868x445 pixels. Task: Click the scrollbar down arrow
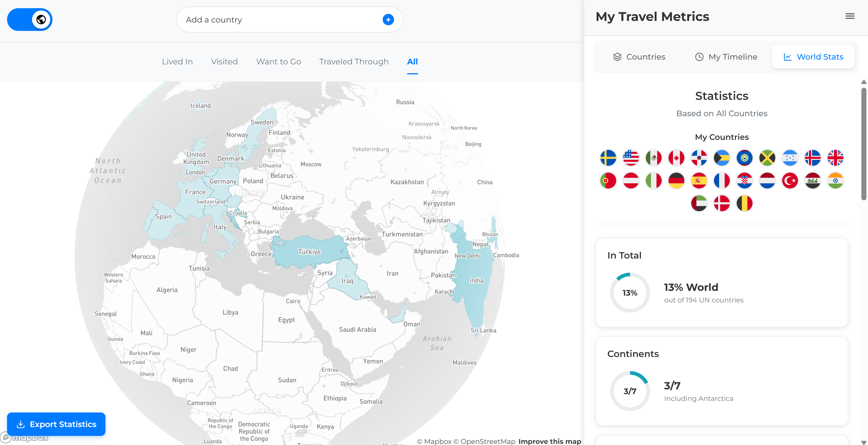(864, 442)
